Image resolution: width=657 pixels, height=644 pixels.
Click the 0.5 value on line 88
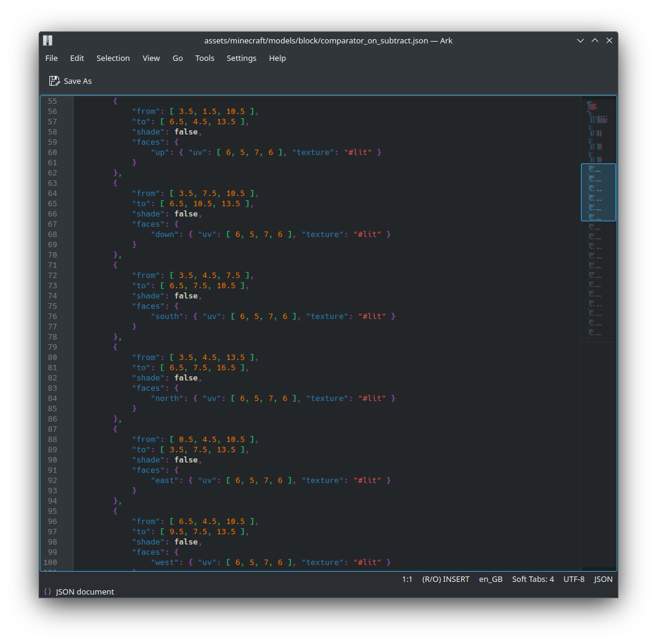pyautogui.click(x=186, y=440)
